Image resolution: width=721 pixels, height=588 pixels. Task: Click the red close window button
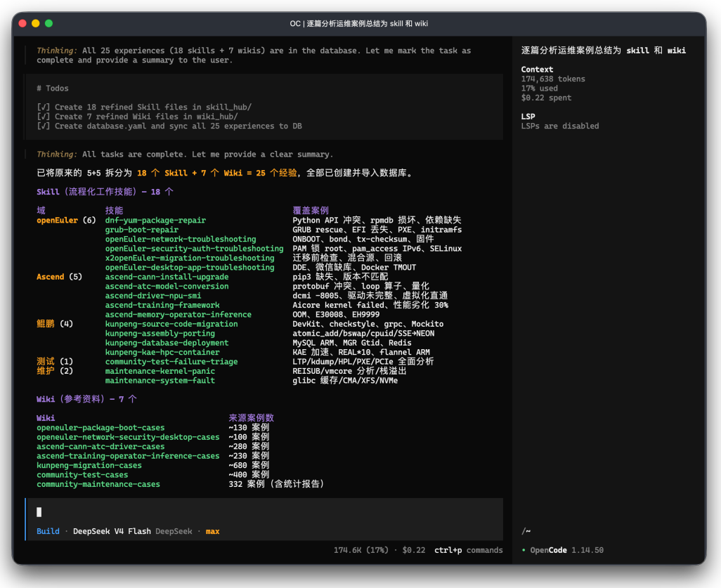point(22,23)
